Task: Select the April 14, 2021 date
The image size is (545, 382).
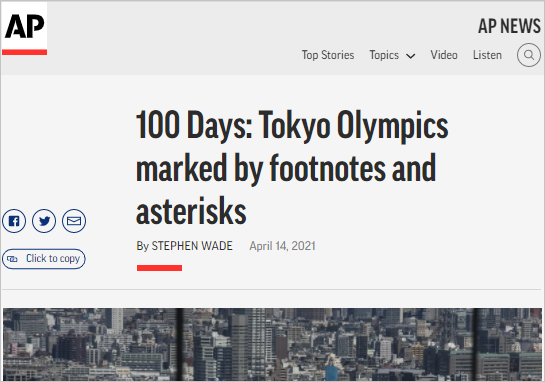Action: 282,246
